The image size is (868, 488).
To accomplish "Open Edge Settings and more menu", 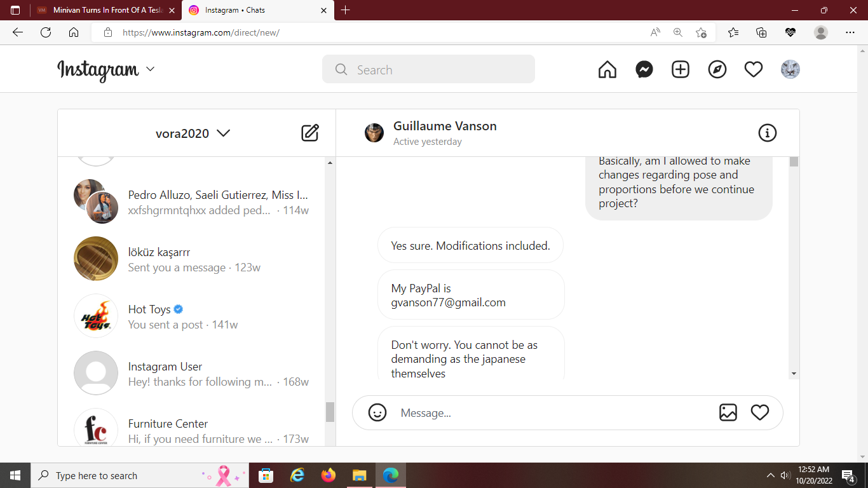I will pos(850,32).
